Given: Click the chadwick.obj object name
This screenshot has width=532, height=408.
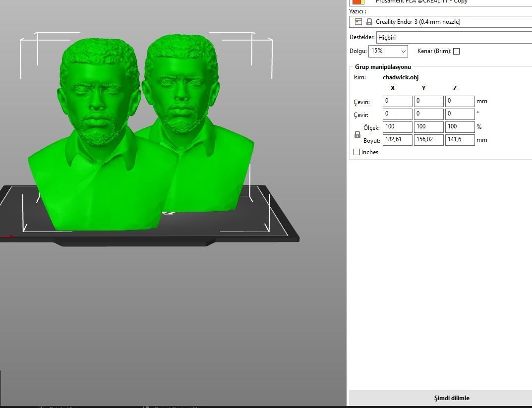Looking at the screenshot, I should [400, 77].
